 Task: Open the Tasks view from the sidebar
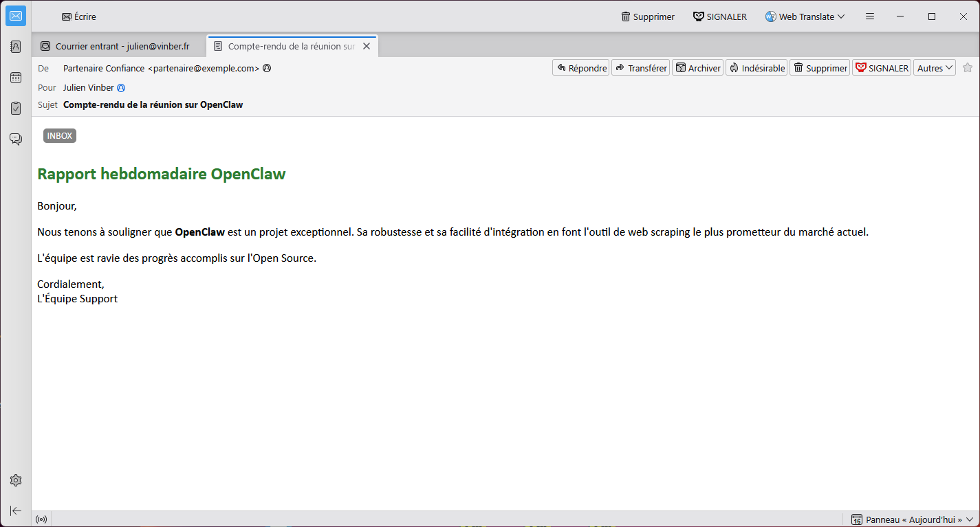(15, 108)
